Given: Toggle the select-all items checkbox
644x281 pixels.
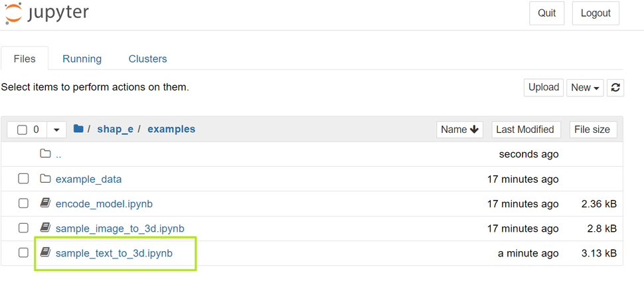Looking at the screenshot, I should 22,130.
